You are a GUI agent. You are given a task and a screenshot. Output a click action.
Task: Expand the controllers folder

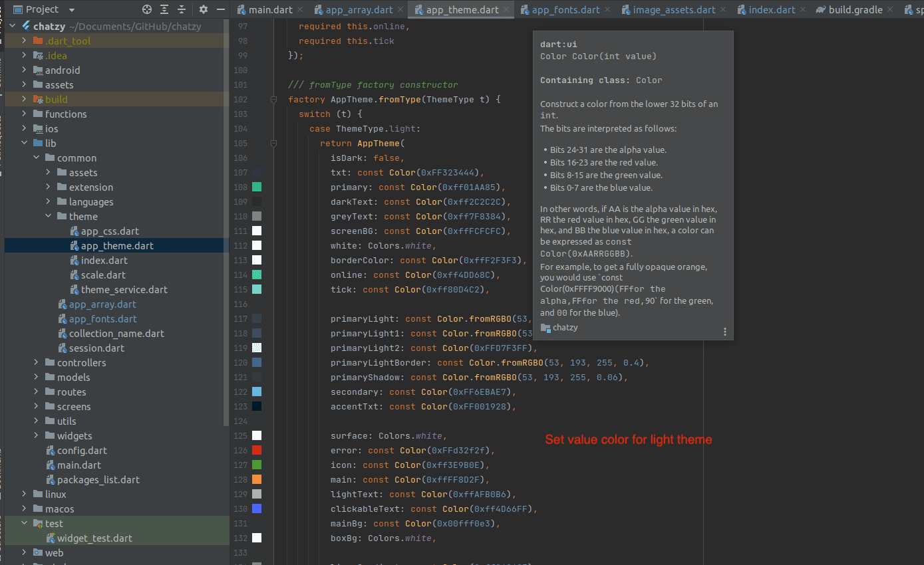[37, 362]
